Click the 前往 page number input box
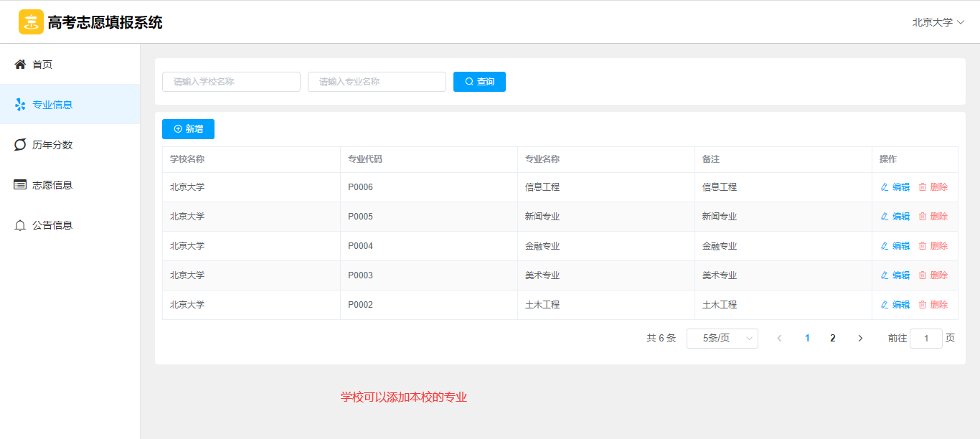The width and height of the screenshot is (980, 439). 925,339
